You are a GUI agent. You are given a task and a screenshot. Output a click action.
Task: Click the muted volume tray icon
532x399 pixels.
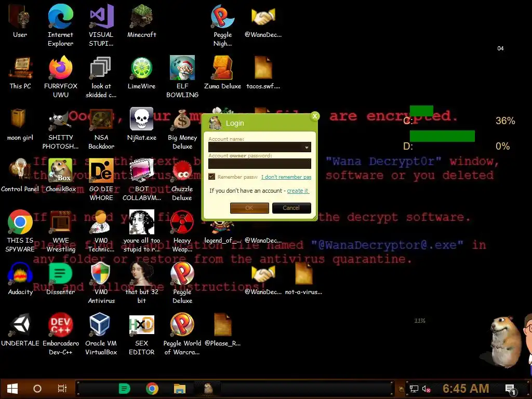click(x=426, y=389)
